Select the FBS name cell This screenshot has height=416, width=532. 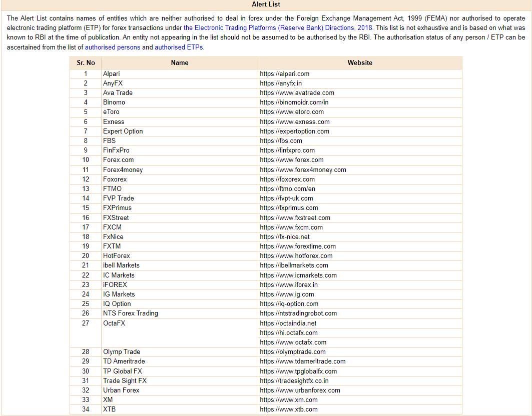tap(180, 140)
